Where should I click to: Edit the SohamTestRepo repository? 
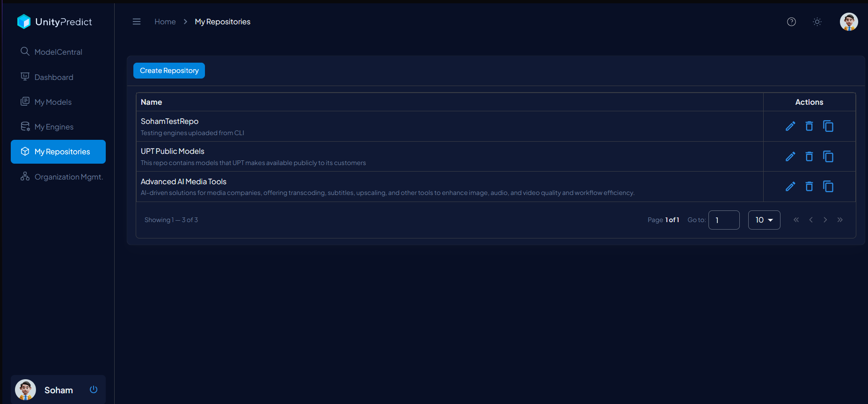pos(790,126)
